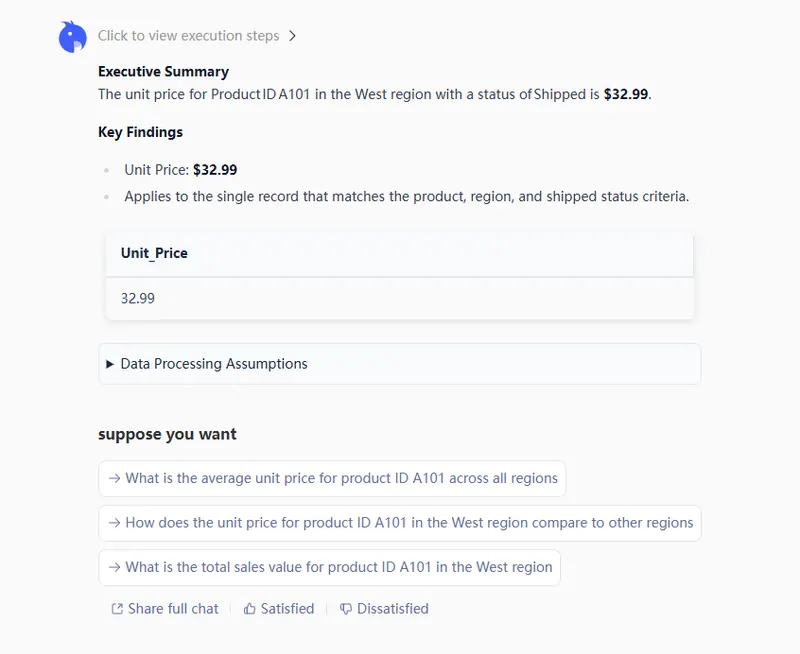Image resolution: width=800 pixels, height=654 pixels.
Task: Mark the response as Dissatisfied
Action: click(392, 608)
